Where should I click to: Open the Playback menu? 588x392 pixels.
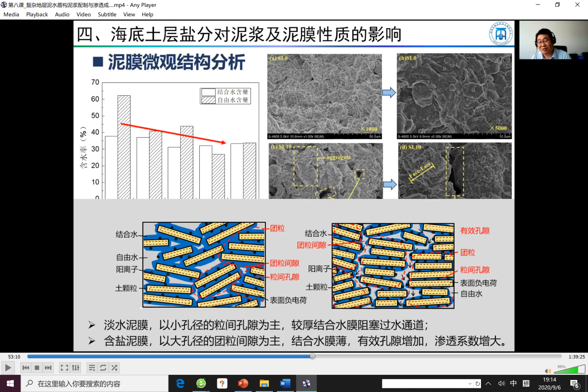point(37,14)
